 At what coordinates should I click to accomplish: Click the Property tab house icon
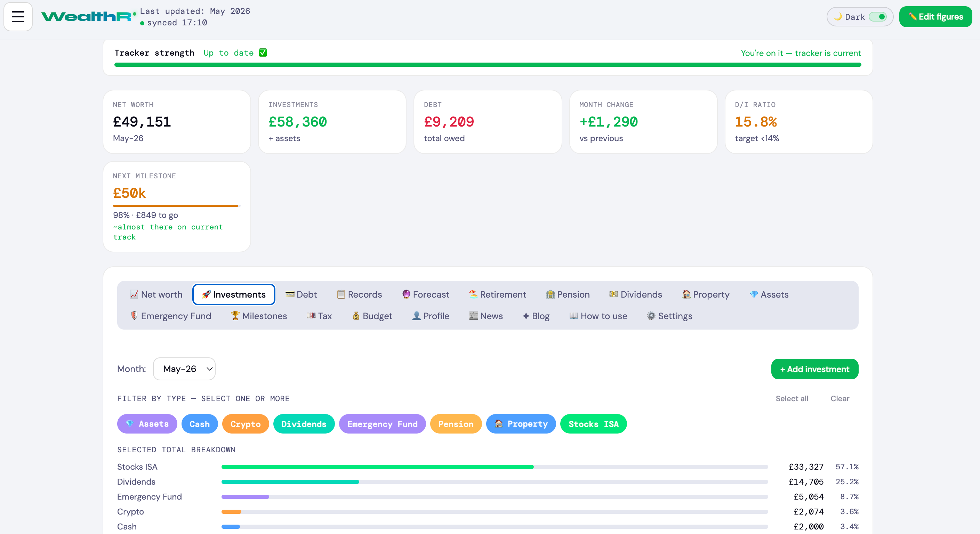pyautogui.click(x=686, y=294)
